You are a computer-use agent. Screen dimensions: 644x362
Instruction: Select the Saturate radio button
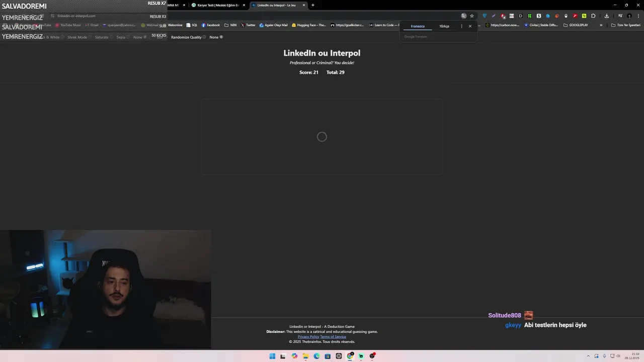click(112, 37)
